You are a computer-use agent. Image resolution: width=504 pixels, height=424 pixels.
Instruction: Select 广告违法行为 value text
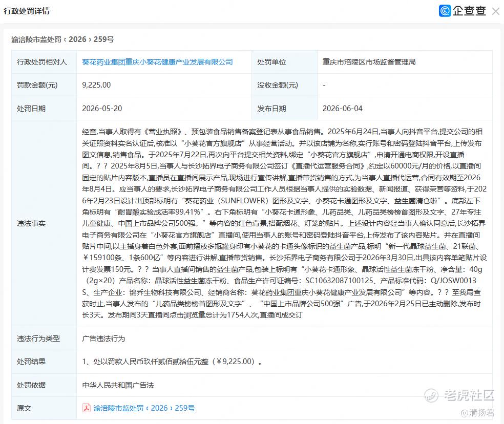103,338
